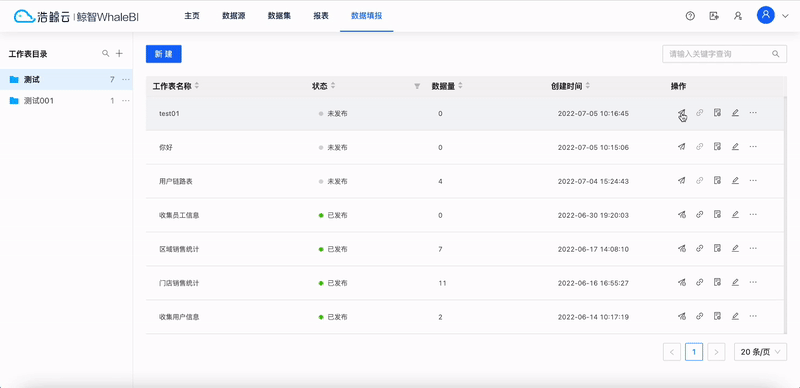
Task: Click the publish icon for 你好 row
Action: [681, 147]
